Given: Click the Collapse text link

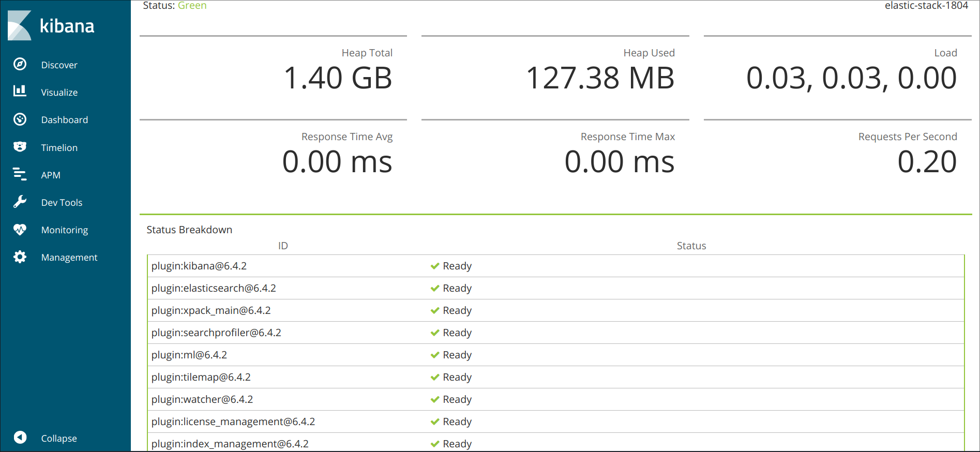Looking at the screenshot, I should [59, 439].
